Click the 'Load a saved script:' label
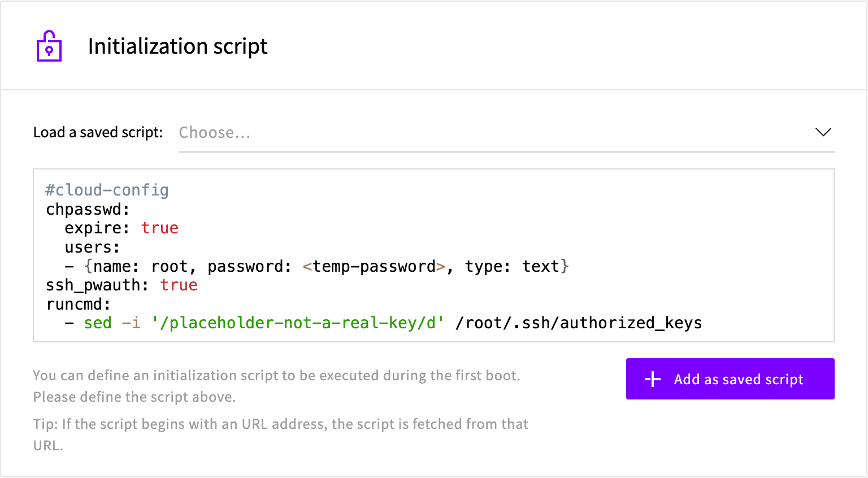The image size is (868, 478). coord(98,132)
